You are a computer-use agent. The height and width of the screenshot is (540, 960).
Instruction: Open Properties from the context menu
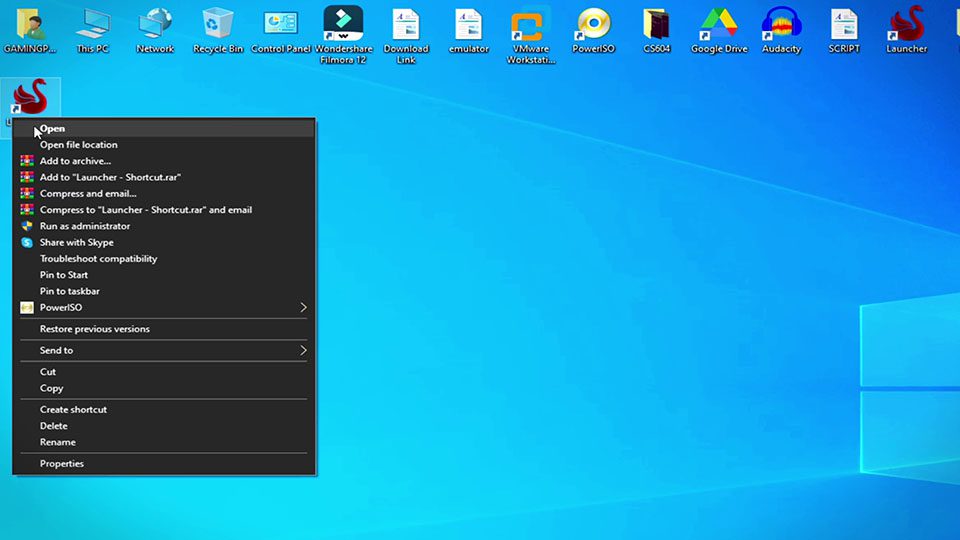click(x=164, y=463)
